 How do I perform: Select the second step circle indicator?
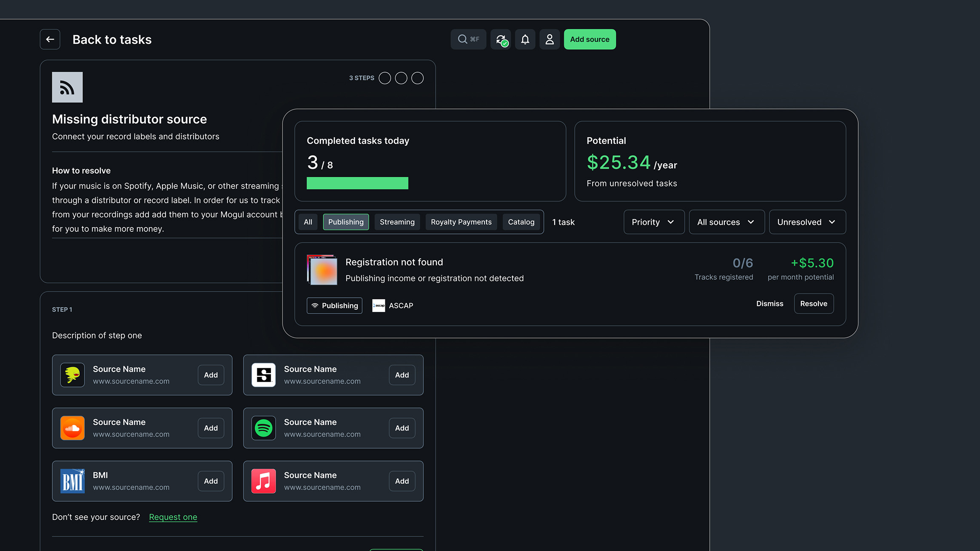pos(401,78)
